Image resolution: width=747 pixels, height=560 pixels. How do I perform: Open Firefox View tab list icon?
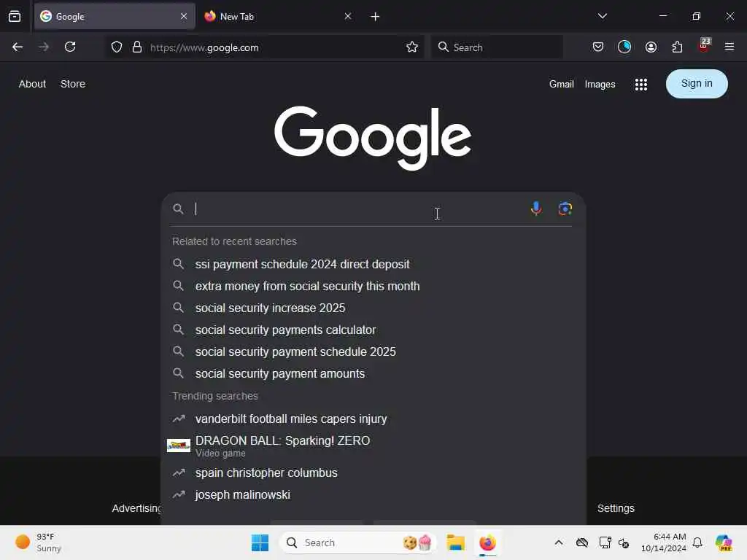pos(15,16)
